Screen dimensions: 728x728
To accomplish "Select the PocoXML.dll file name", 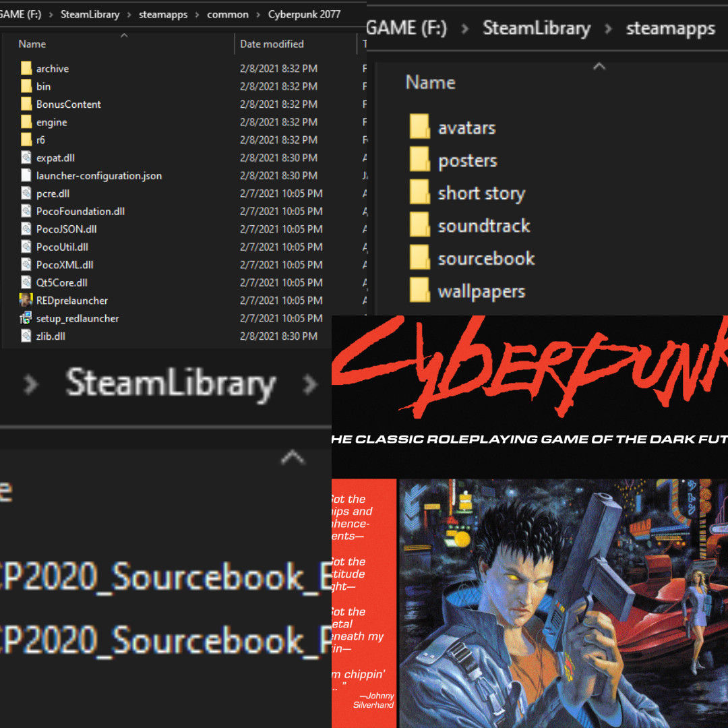I will (65, 265).
